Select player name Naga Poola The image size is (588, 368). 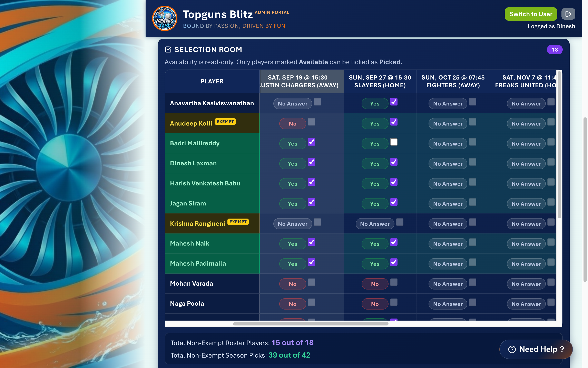187,304
